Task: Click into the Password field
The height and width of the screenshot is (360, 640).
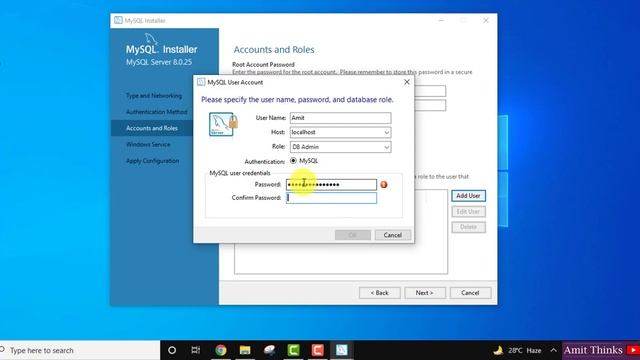Action: click(331, 184)
